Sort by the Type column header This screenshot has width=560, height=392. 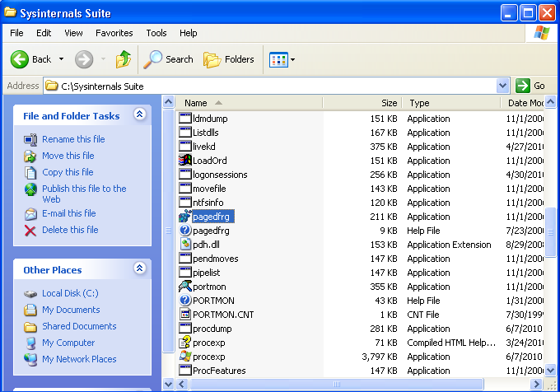pyautogui.click(x=451, y=103)
